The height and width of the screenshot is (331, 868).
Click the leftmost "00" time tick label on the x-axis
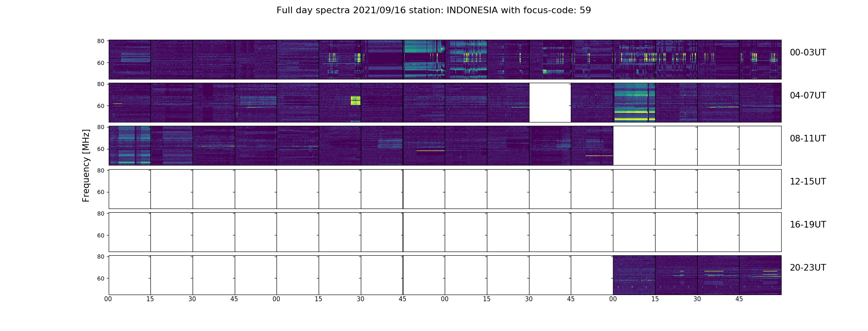(108, 299)
